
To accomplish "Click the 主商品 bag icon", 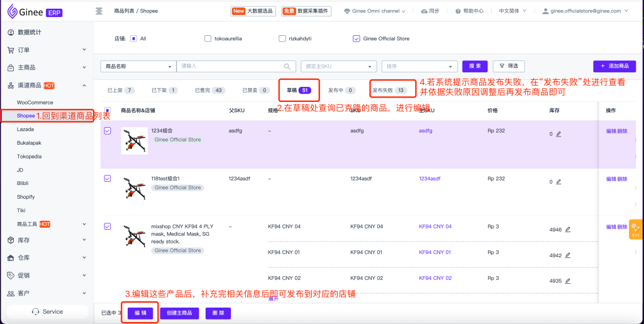I will (11, 67).
